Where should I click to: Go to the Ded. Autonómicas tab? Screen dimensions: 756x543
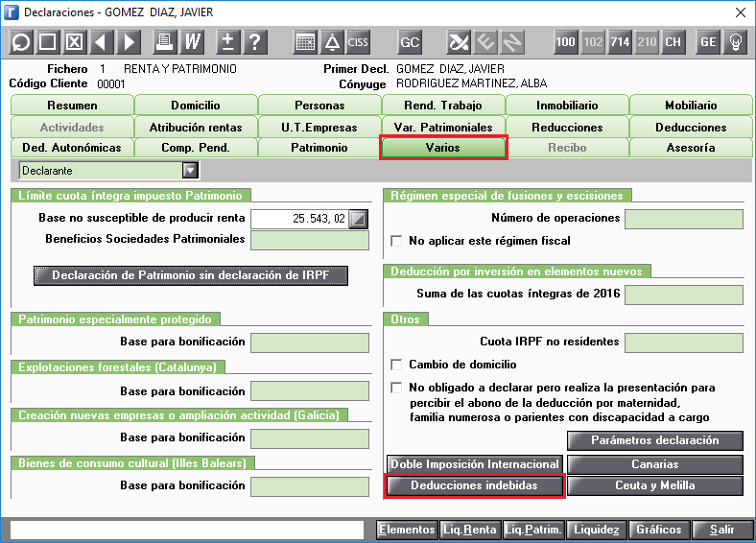pos(72,148)
